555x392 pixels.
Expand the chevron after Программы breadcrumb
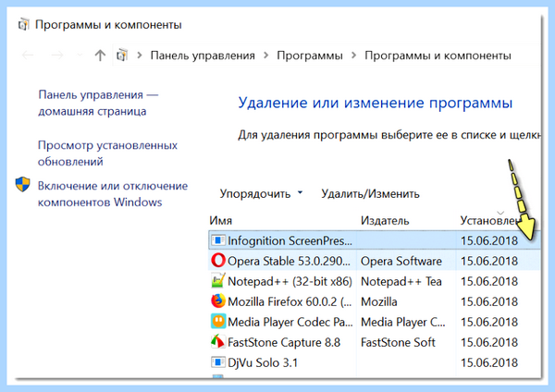[353, 55]
